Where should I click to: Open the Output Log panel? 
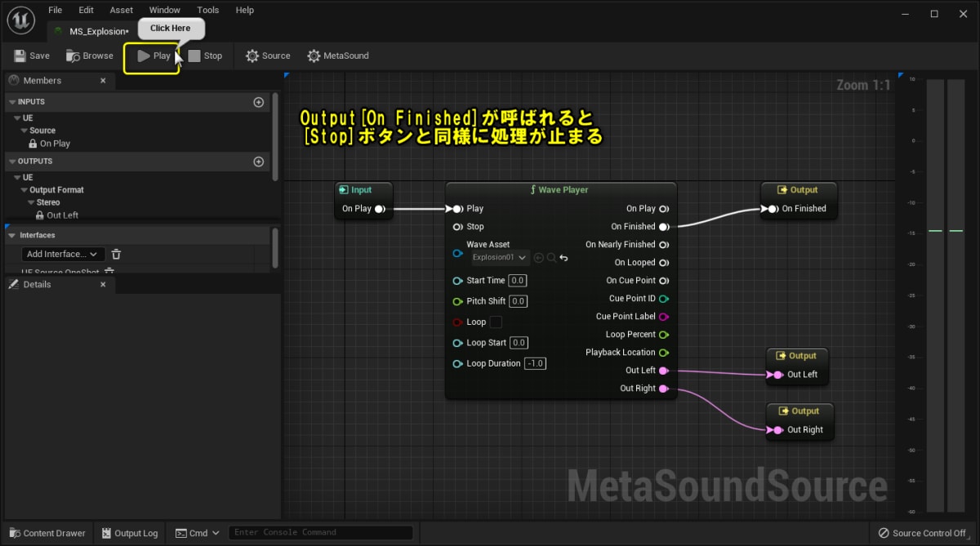point(129,533)
